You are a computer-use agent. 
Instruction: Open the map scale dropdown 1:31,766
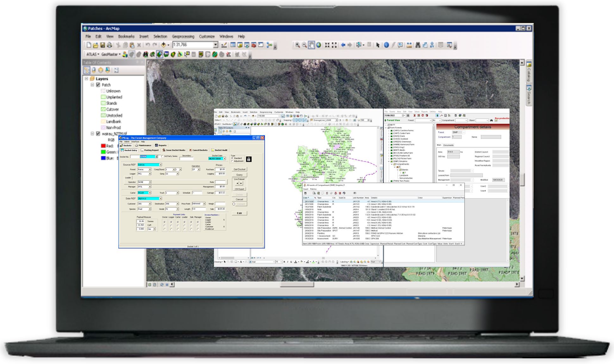click(216, 45)
